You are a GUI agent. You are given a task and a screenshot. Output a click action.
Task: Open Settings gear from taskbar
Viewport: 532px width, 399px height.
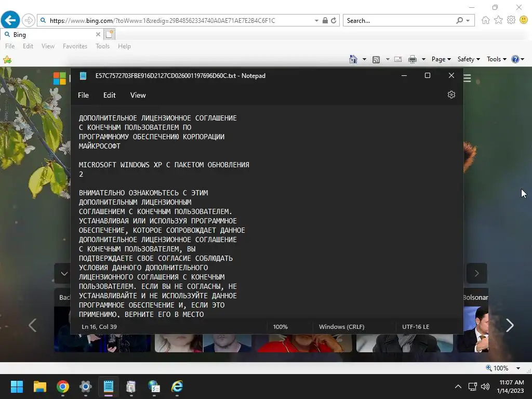click(x=86, y=387)
